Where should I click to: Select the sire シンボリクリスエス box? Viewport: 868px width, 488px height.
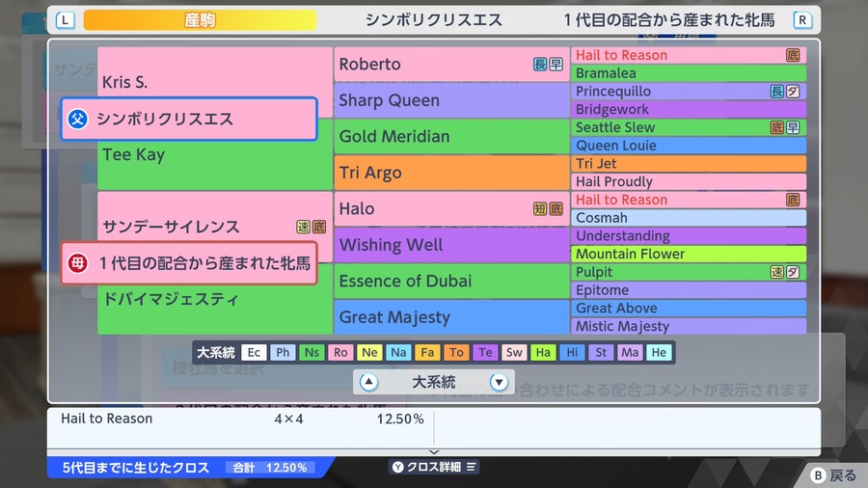[x=189, y=119]
